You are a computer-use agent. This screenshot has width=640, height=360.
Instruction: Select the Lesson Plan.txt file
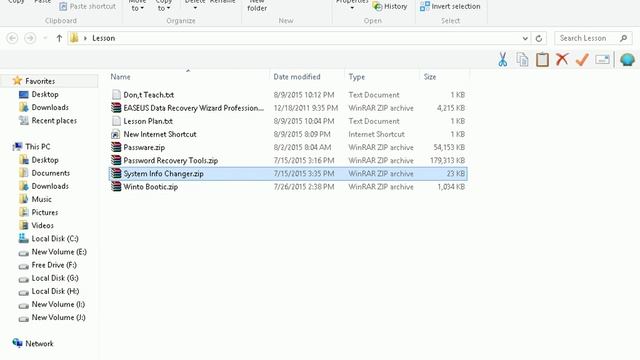pos(288,121)
